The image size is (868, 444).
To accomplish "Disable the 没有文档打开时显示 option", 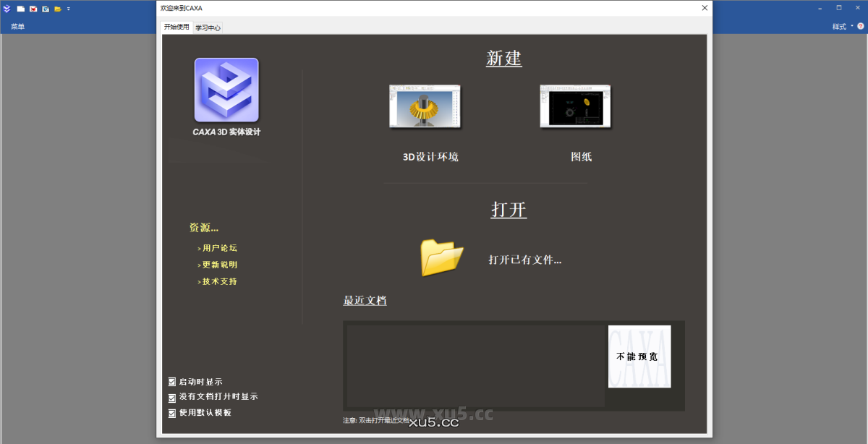I will pos(171,397).
